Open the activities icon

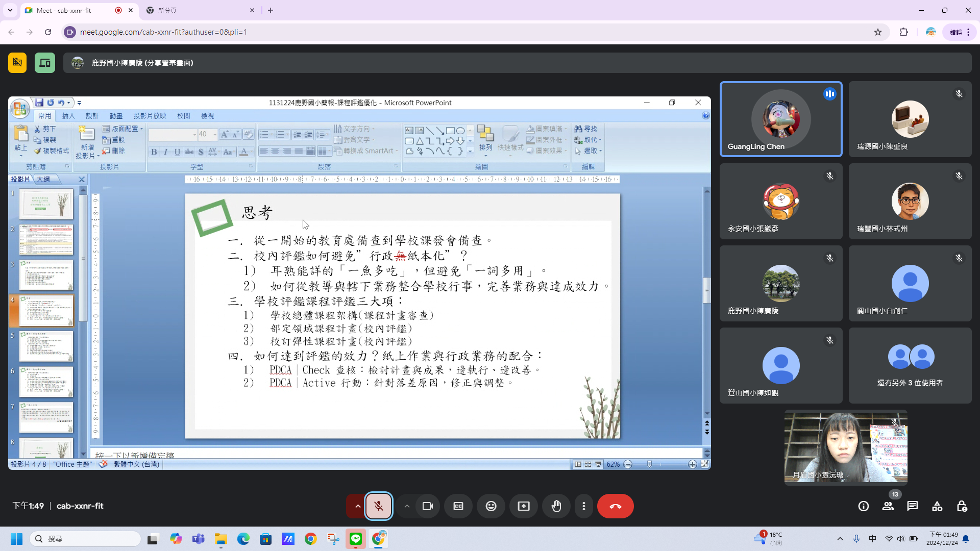tap(937, 506)
